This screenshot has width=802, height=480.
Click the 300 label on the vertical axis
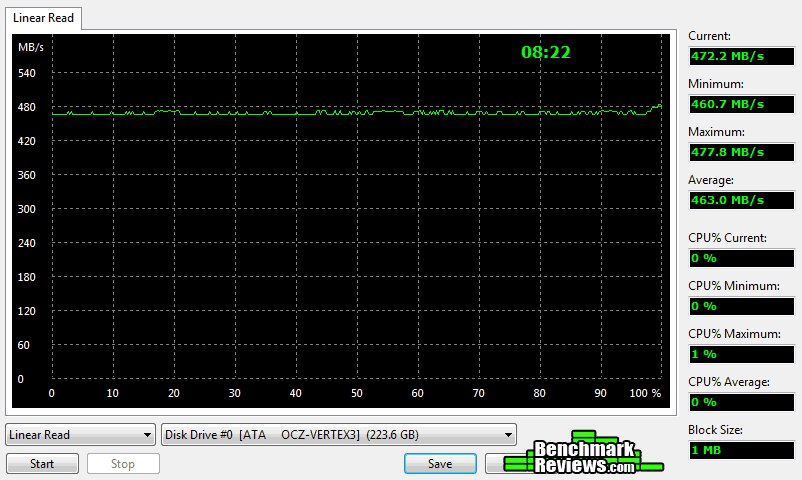(x=27, y=209)
